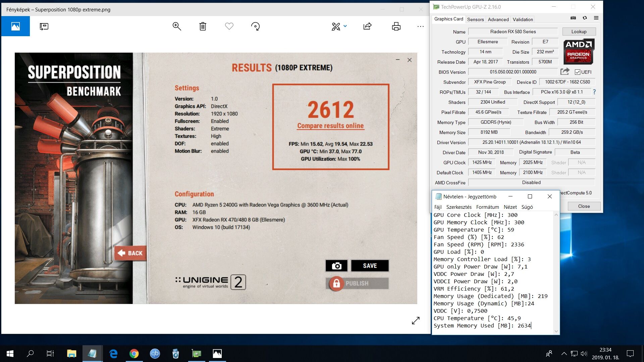Open the Windows Start menu

(10, 354)
